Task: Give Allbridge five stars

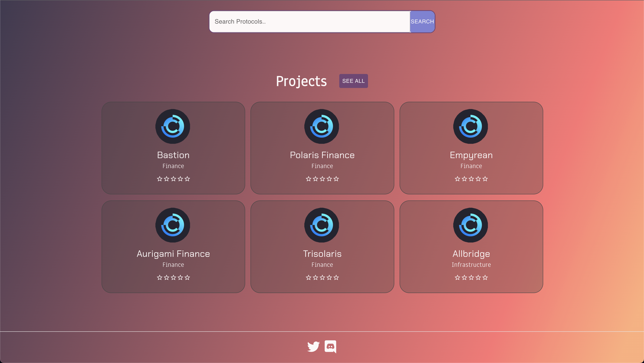Action: click(485, 278)
